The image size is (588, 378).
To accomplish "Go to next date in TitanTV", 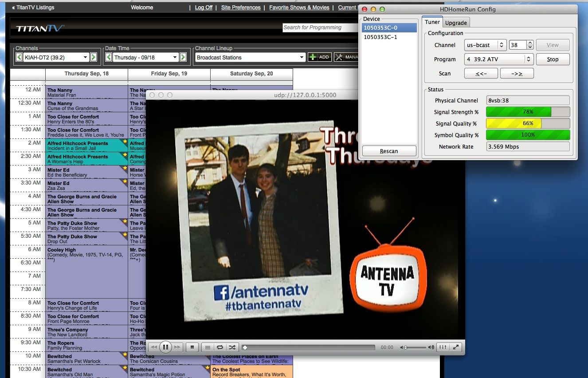I will point(182,57).
